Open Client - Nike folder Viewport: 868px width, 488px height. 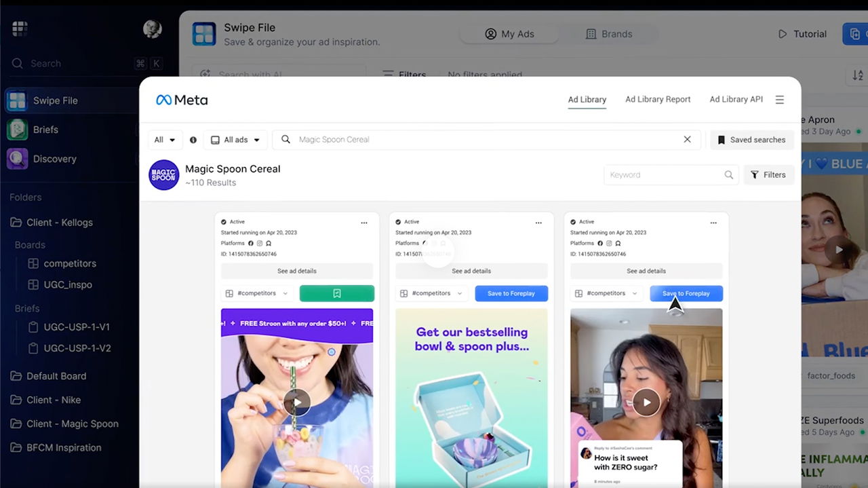[54, 400]
